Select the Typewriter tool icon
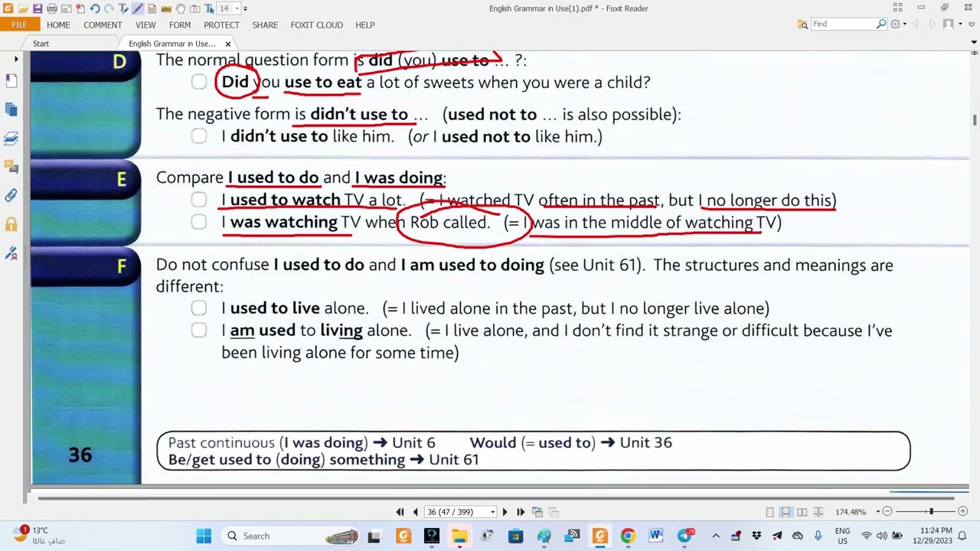Viewport: 980px width, 551px height. click(x=123, y=8)
